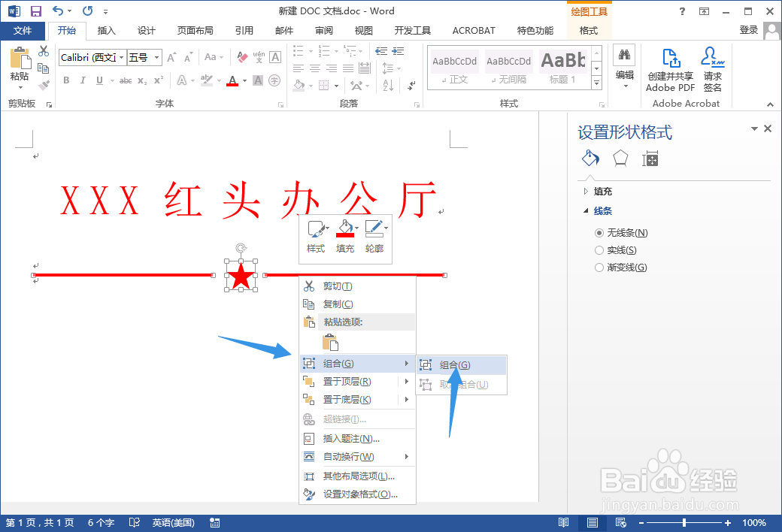
Task: Apply the Format Painter (格式刷)
Action: [x=43, y=84]
